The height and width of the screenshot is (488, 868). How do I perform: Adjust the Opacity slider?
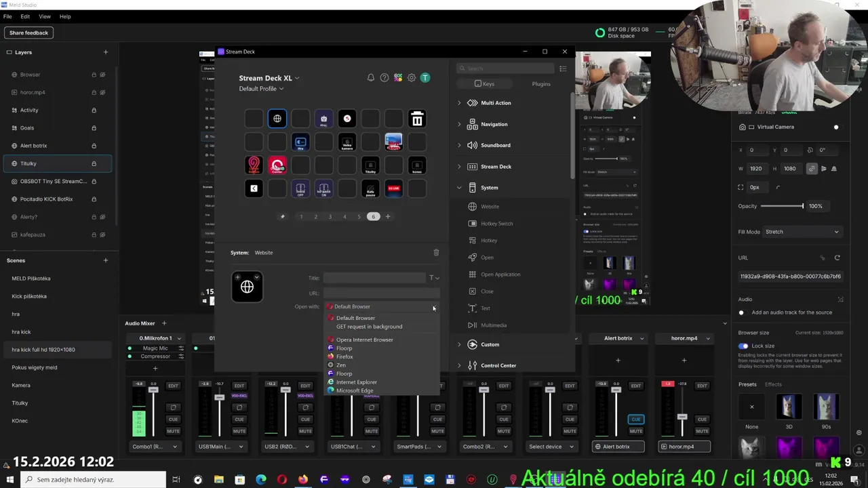[x=782, y=206]
